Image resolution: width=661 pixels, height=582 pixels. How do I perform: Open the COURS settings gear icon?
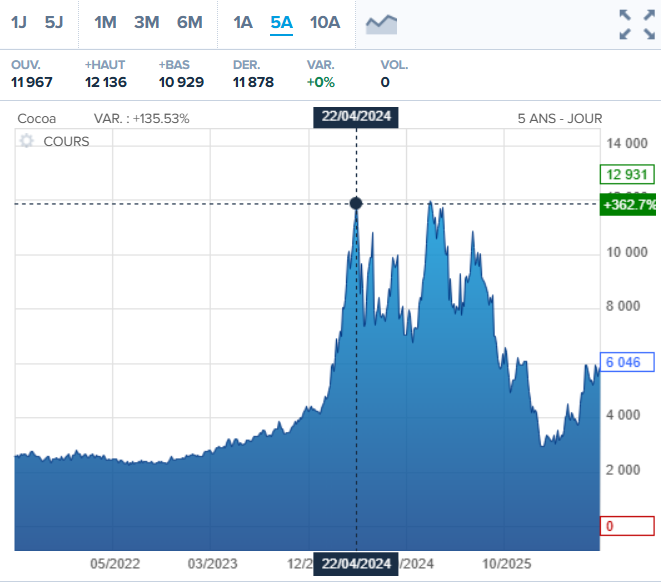(26, 141)
